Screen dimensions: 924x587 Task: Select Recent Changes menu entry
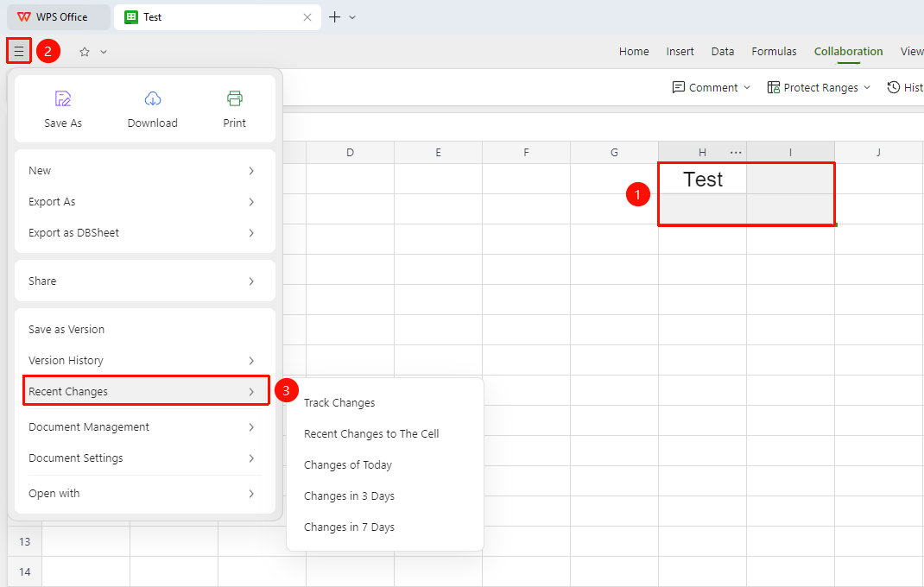click(146, 391)
